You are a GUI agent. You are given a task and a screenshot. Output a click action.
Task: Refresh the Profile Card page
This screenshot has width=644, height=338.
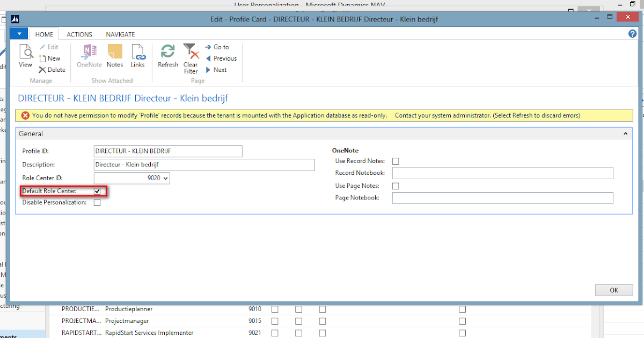(x=168, y=56)
